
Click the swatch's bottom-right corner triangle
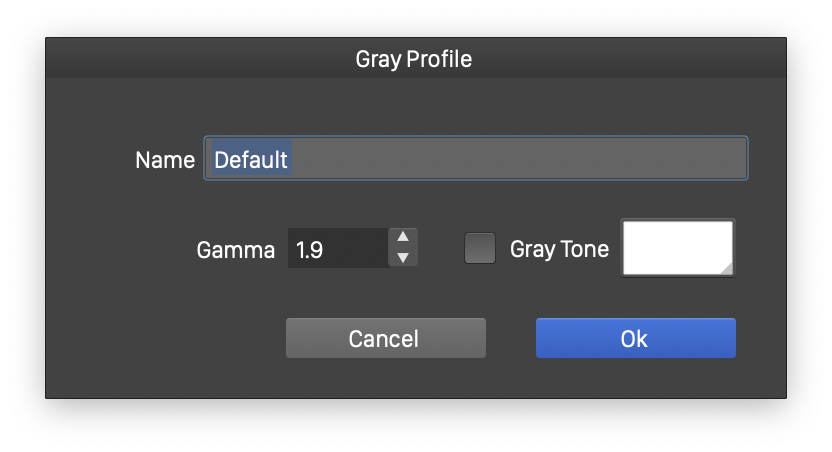click(726, 267)
